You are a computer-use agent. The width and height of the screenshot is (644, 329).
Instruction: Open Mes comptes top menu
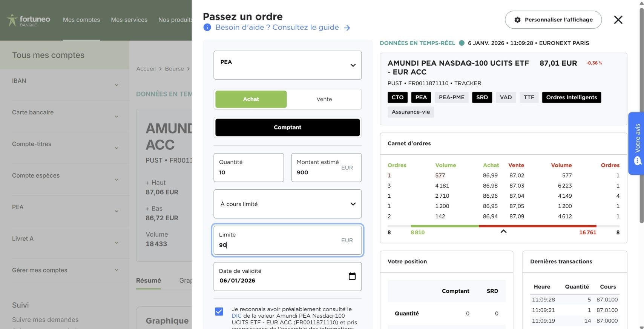(81, 20)
